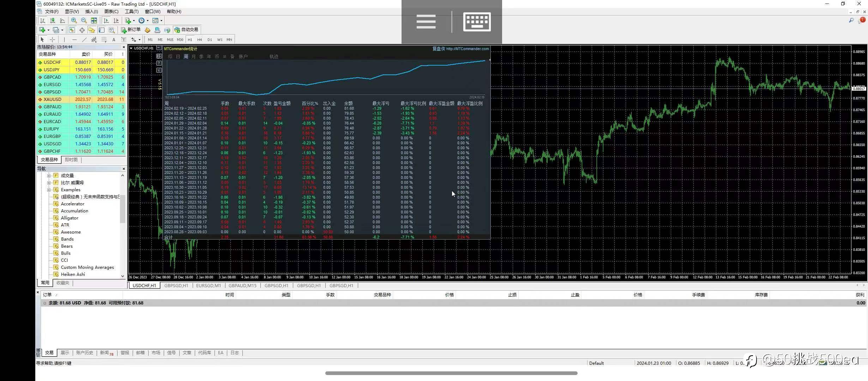
Task: Click the draw horizontal line tool
Action: tap(74, 40)
